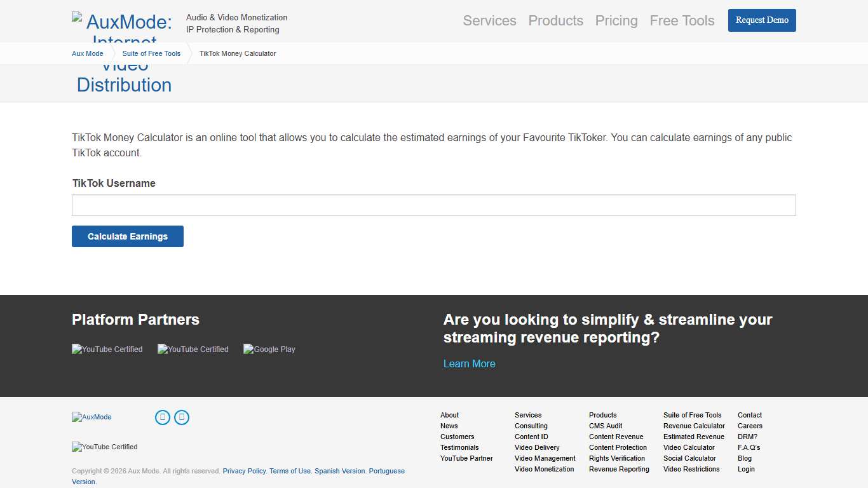Open the Terms of Use link
This screenshot has width=868, height=488.
pos(290,471)
